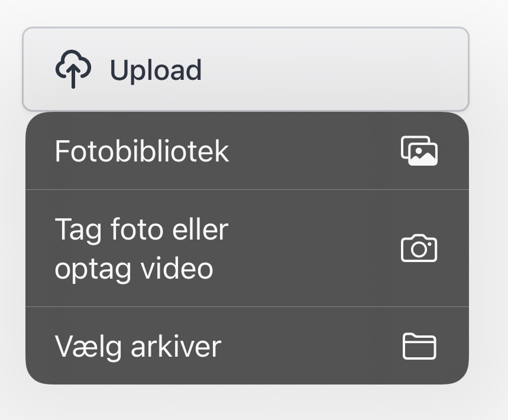Open archives using the folder glyph
This screenshot has width=508, height=420.
(419, 346)
